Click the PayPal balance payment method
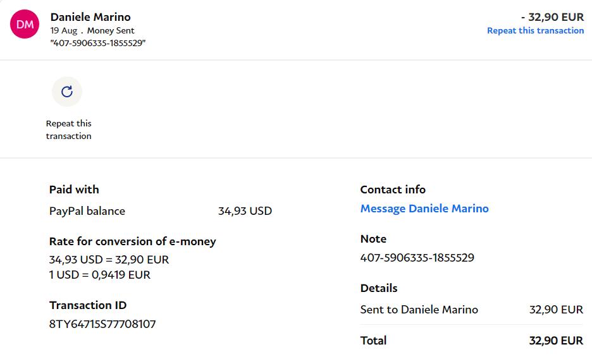592x364 pixels. coord(87,211)
